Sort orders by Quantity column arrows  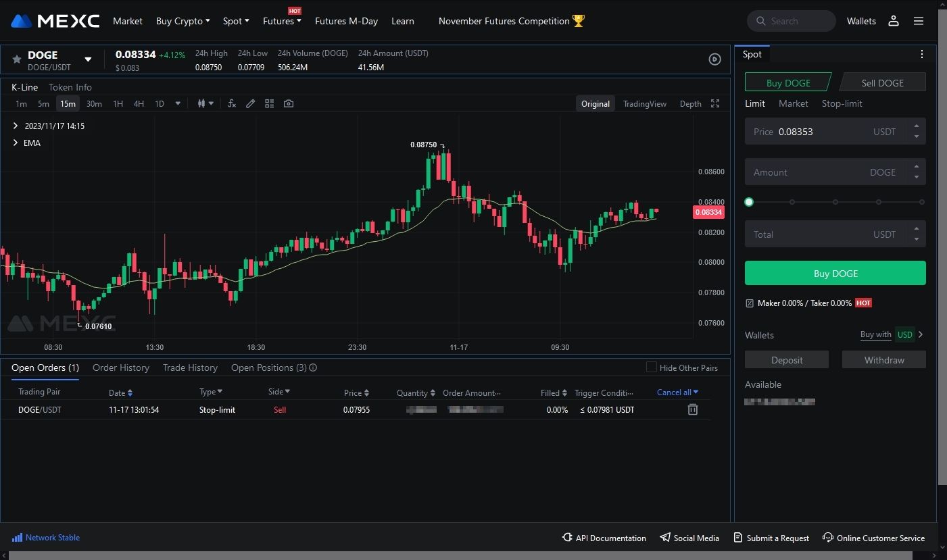pyautogui.click(x=433, y=392)
